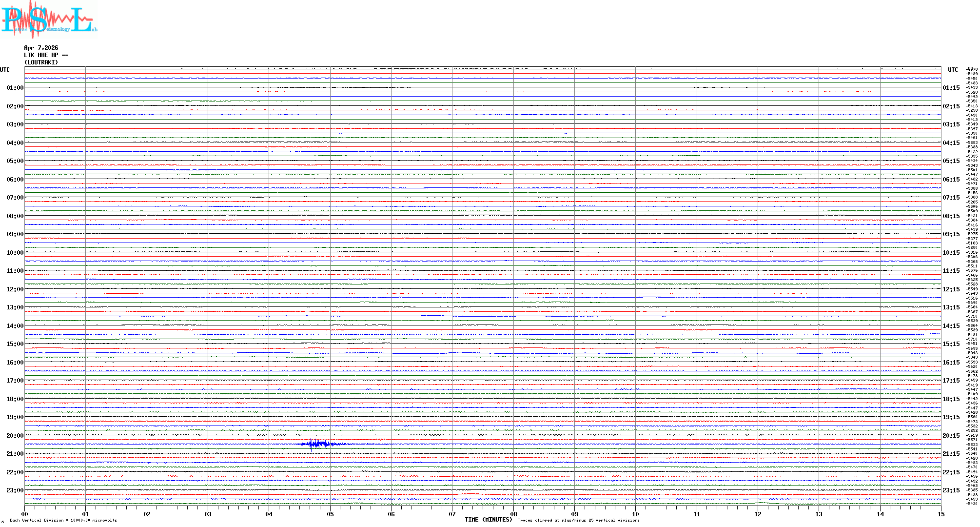Click the vertical division microvolts note
Image resolution: width=980 pixels, height=527 pixels.
tap(63, 520)
